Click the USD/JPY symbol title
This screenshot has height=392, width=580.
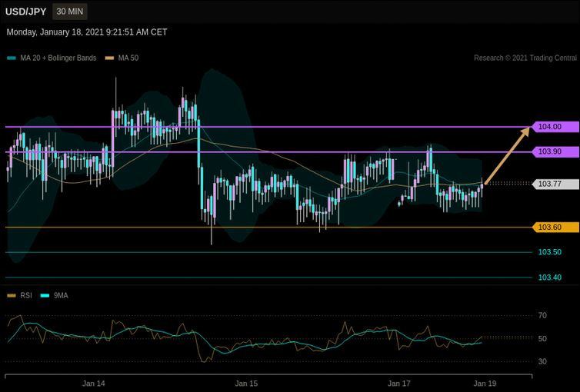tap(26, 12)
